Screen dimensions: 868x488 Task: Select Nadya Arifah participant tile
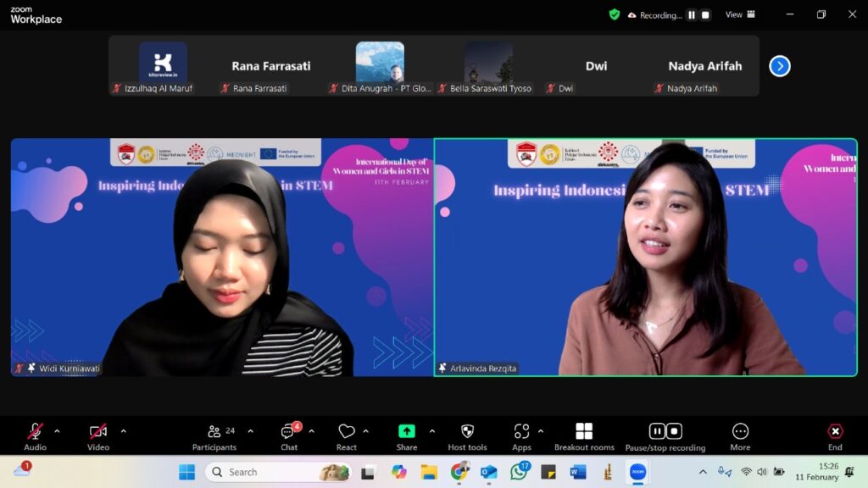(704, 66)
